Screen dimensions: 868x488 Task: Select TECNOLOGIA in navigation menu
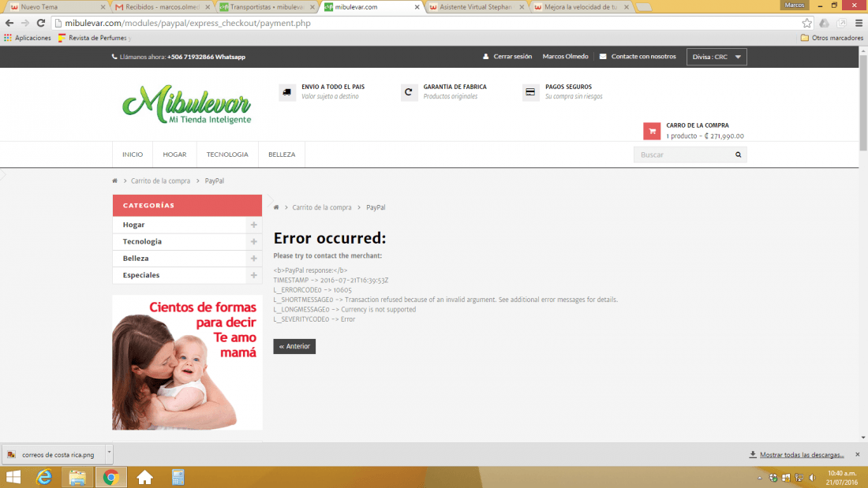click(x=227, y=155)
